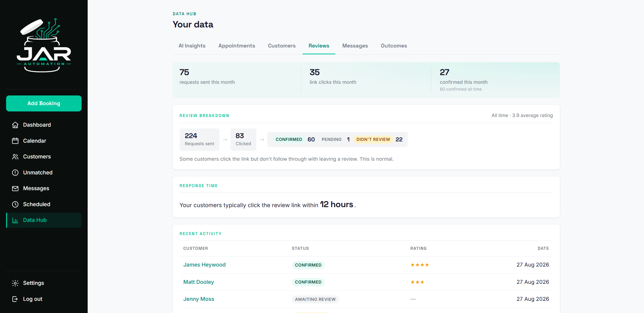
Task: Click the JAR Automation logo
Action: pos(44,45)
